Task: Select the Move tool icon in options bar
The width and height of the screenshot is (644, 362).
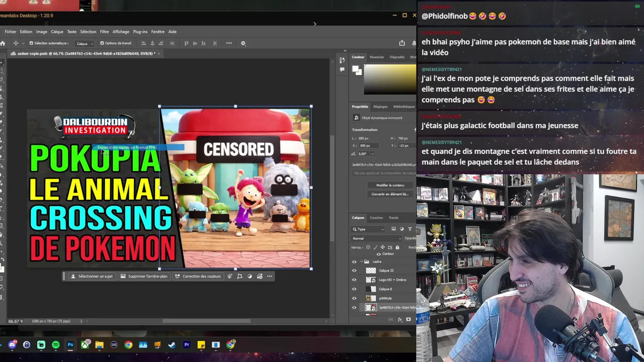Action: pyautogui.click(x=16, y=43)
